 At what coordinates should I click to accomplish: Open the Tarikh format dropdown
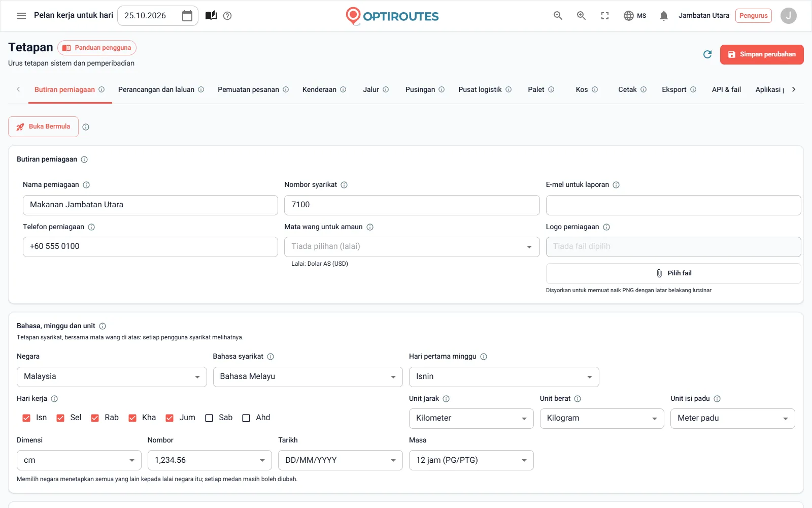(341, 460)
